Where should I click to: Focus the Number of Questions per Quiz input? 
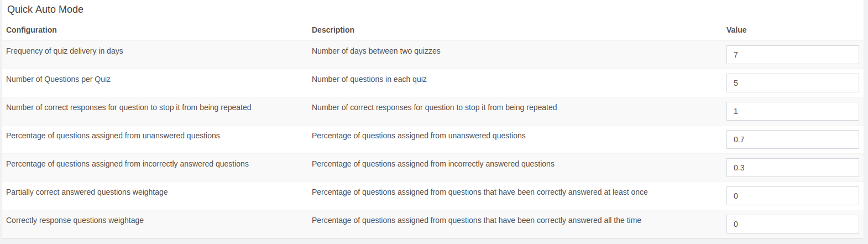[792, 83]
